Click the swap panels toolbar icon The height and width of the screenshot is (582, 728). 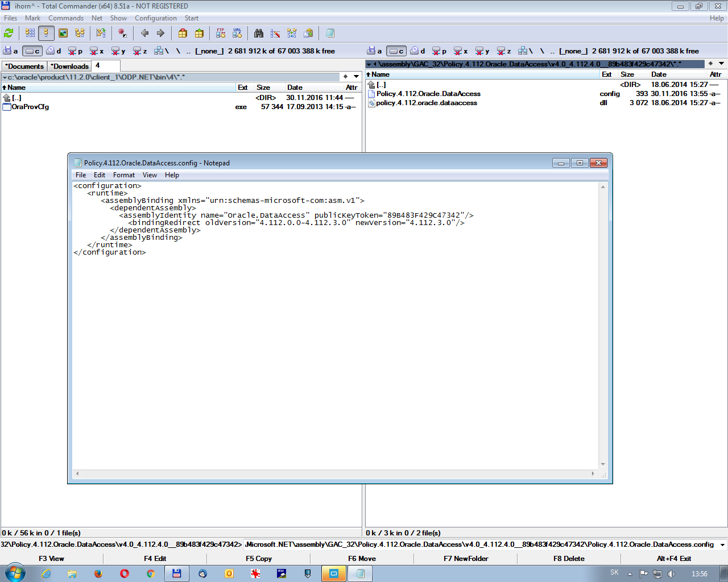click(101, 33)
